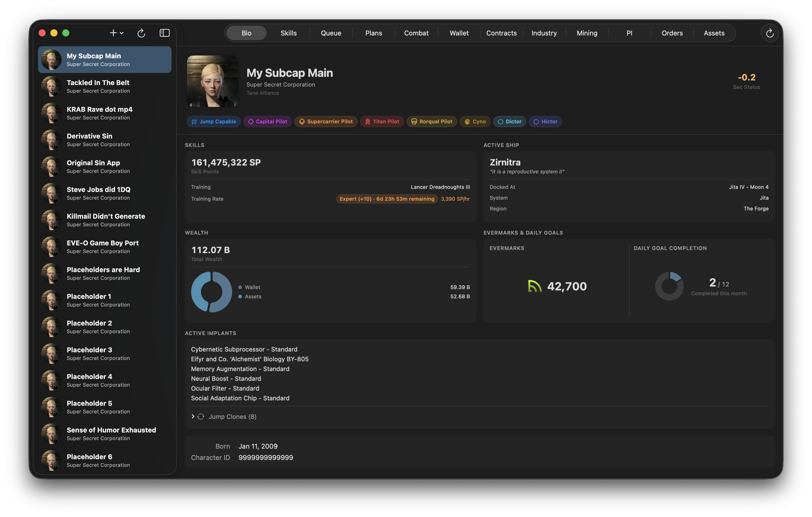Click the Expert (+10) training remaining badge
The image size is (812, 517).
point(387,199)
